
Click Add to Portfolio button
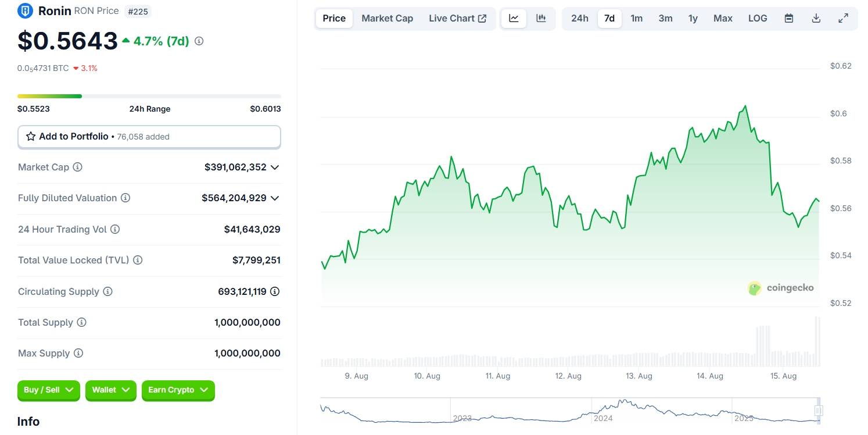click(x=149, y=137)
